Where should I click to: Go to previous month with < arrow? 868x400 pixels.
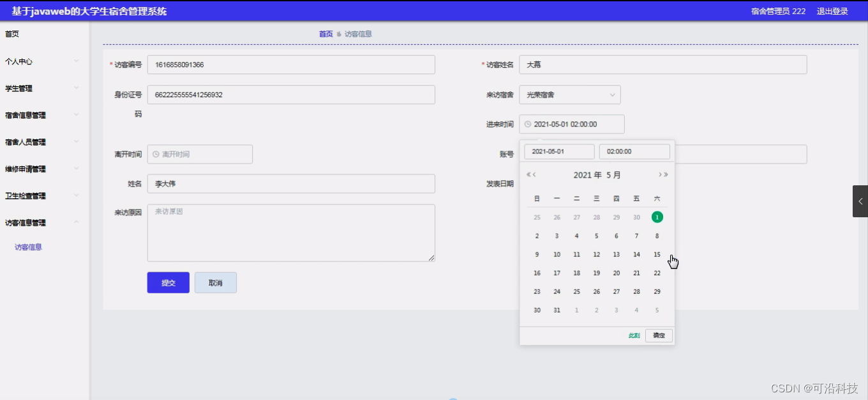click(535, 174)
